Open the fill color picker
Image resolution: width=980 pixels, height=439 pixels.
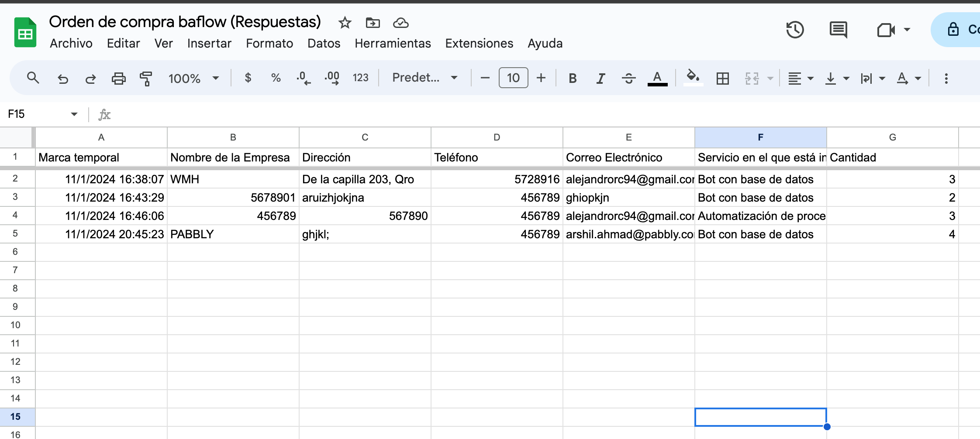click(693, 78)
